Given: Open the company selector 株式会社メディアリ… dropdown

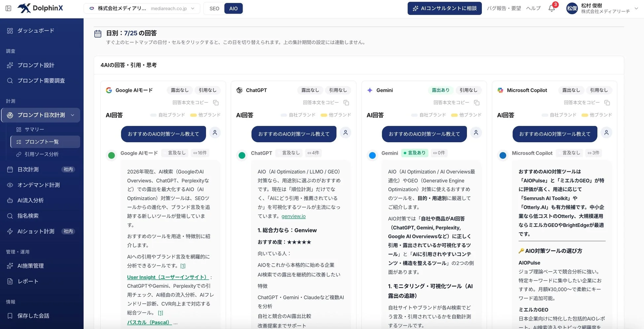Looking at the screenshot, I should (x=142, y=8).
